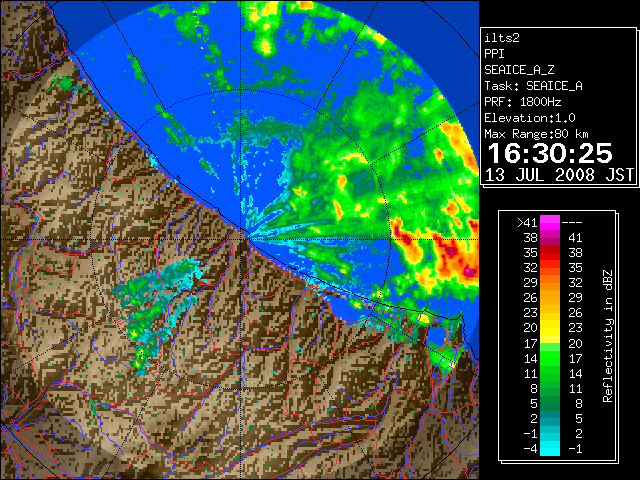Click the cyan -4 dBZ legend swatch

[x=550, y=448]
